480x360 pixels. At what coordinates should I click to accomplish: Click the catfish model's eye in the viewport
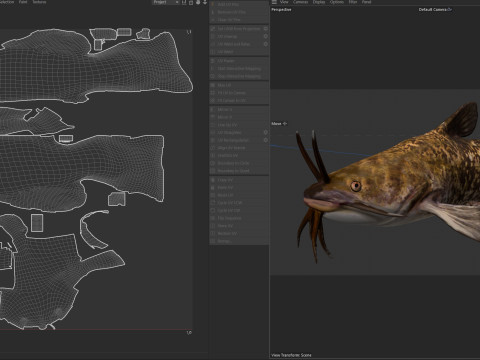pos(356,186)
